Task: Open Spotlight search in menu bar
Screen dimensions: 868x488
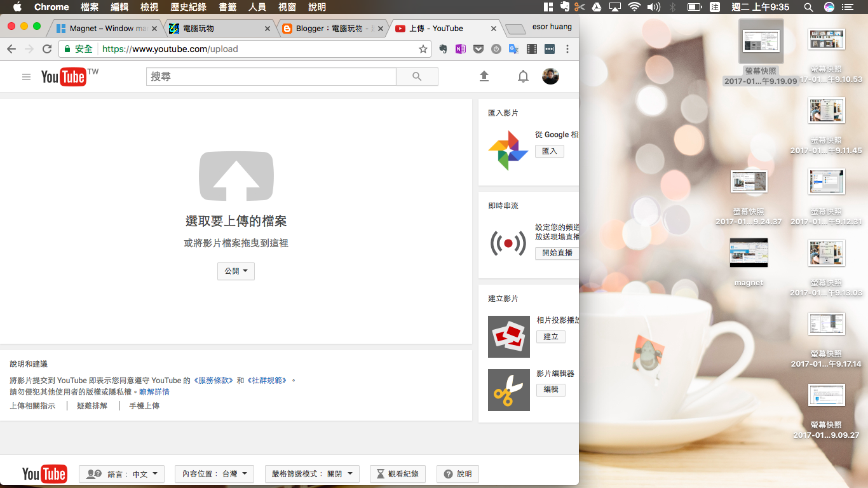Action: tap(808, 7)
